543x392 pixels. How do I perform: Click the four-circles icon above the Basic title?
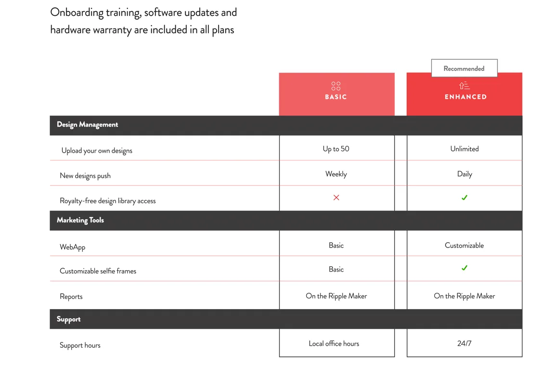point(336,86)
